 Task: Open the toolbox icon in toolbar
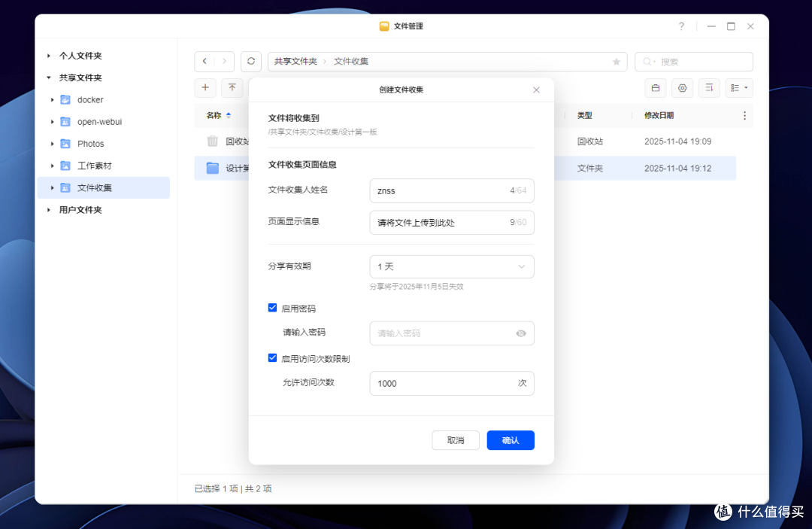(656, 88)
